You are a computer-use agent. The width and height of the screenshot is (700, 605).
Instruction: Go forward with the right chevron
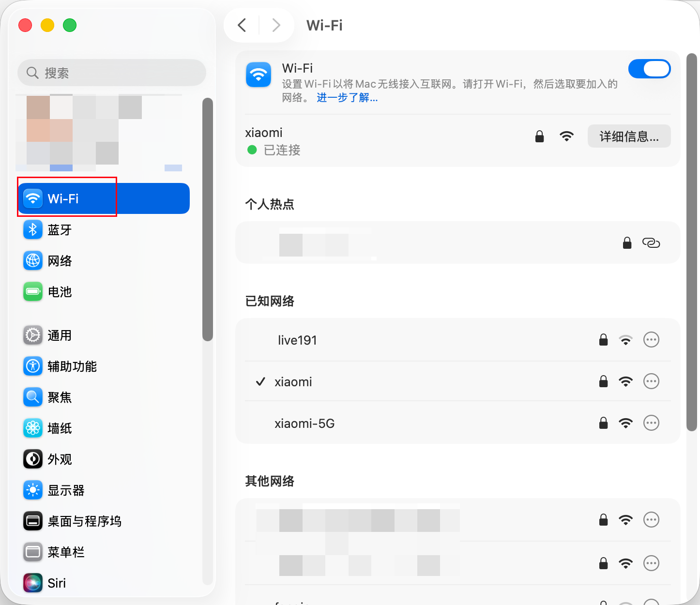(276, 25)
